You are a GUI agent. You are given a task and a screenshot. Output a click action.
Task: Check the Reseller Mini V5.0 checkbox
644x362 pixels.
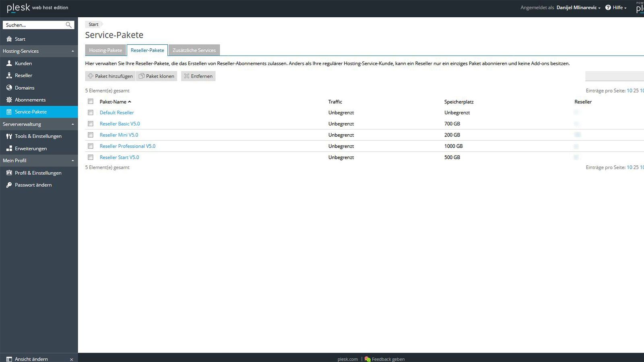click(x=90, y=135)
